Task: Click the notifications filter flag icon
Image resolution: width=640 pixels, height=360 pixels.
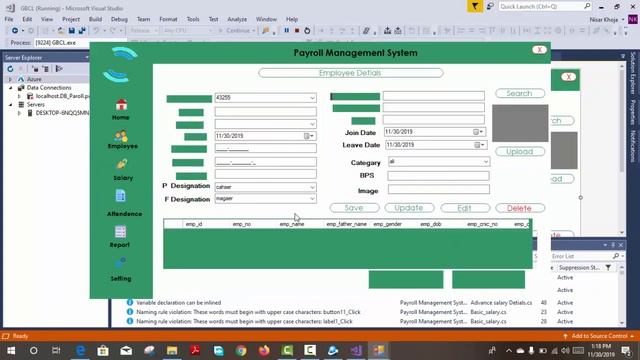Action: [475, 7]
